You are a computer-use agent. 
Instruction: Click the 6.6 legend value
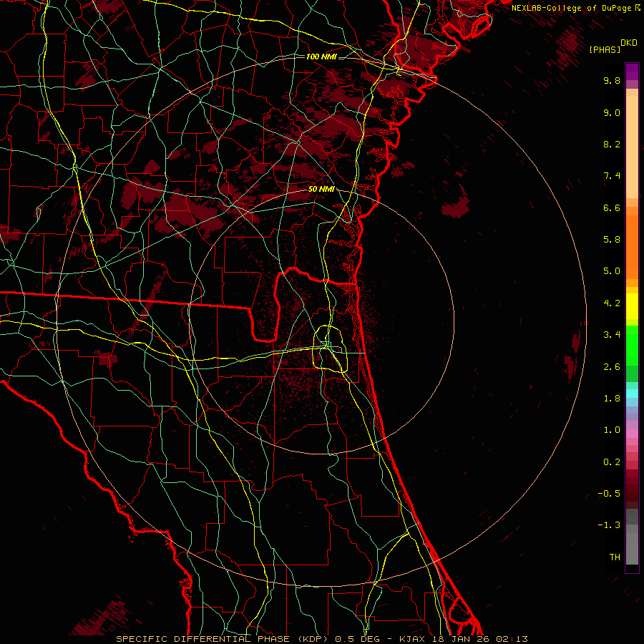click(x=612, y=208)
